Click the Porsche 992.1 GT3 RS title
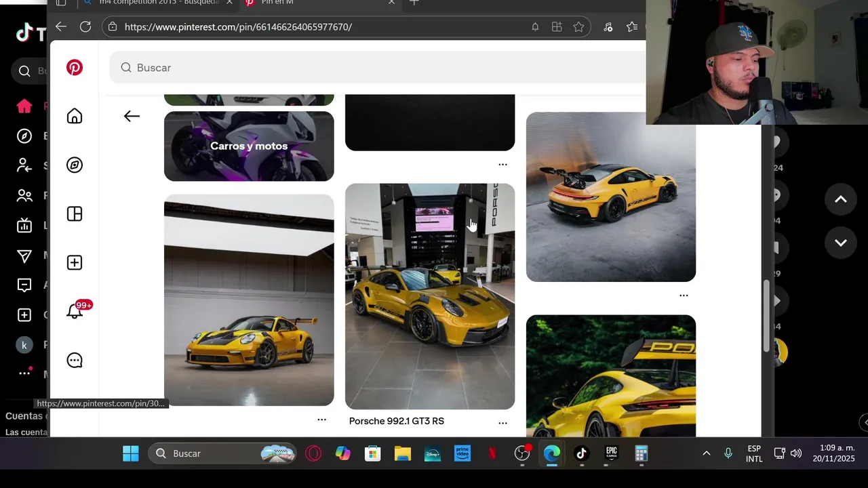 click(397, 421)
